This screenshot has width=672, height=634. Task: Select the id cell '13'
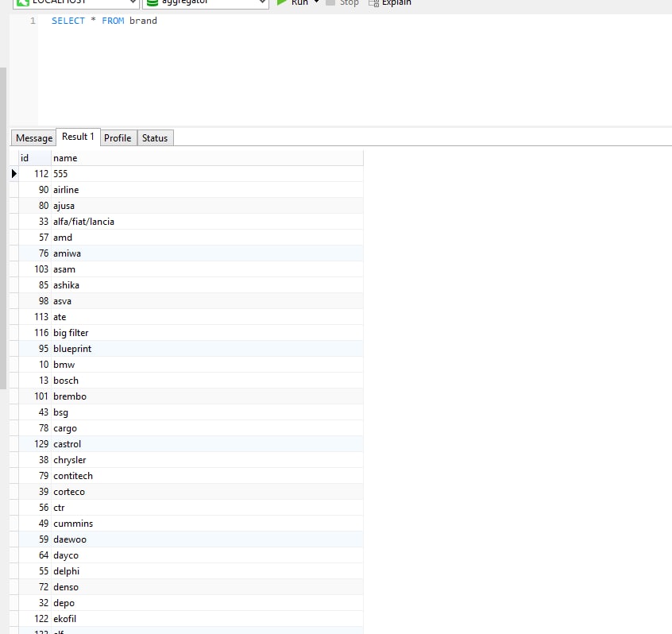tap(35, 381)
